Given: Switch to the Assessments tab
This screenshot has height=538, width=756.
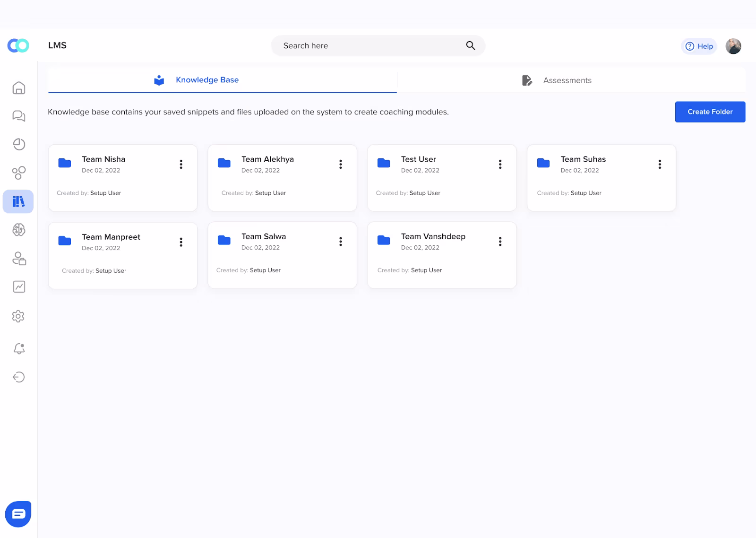Looking at the screenshot, I should coord(571,80).
